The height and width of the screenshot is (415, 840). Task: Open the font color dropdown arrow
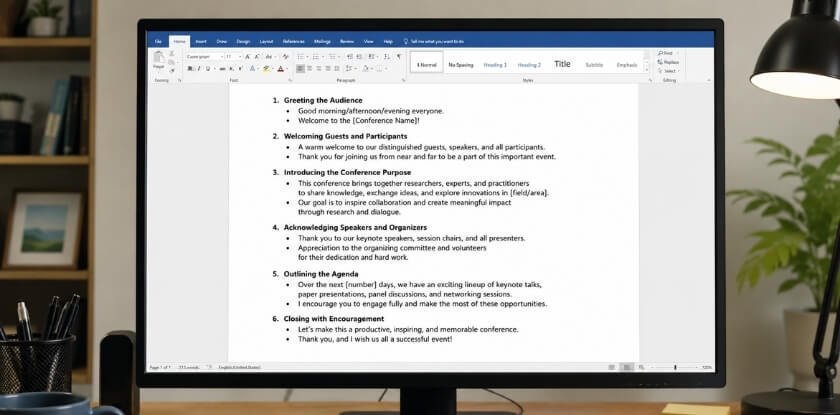tap(287, 69)
